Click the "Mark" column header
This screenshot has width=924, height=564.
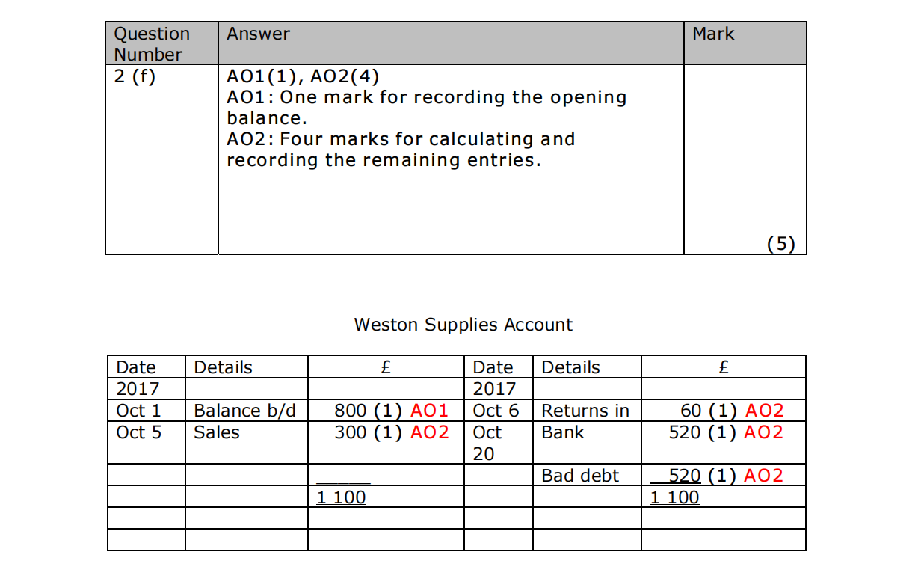click(x=713, y=34)
